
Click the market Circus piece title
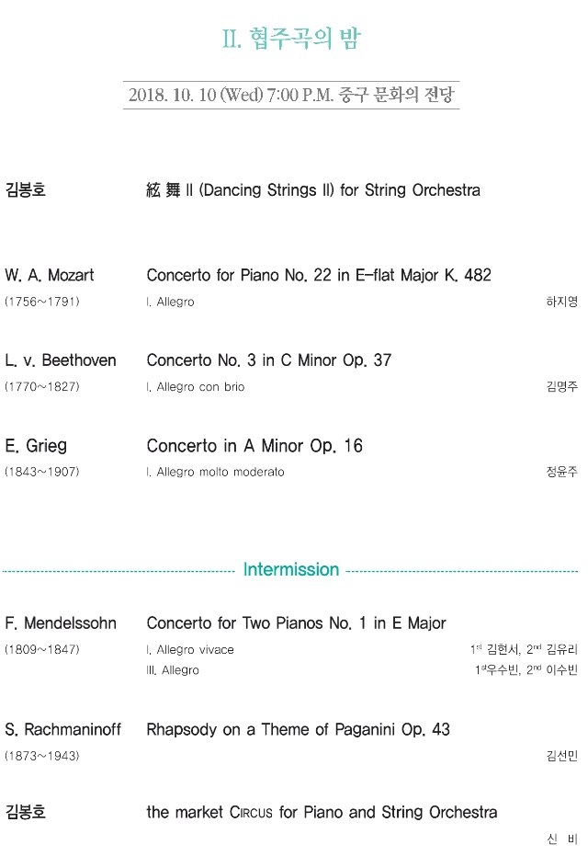322,813
